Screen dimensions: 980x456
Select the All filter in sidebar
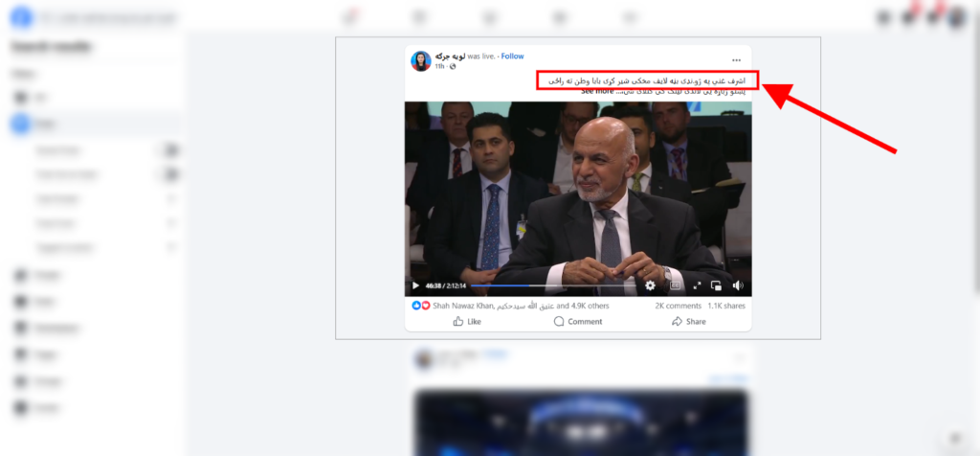[x=94, y=98]
